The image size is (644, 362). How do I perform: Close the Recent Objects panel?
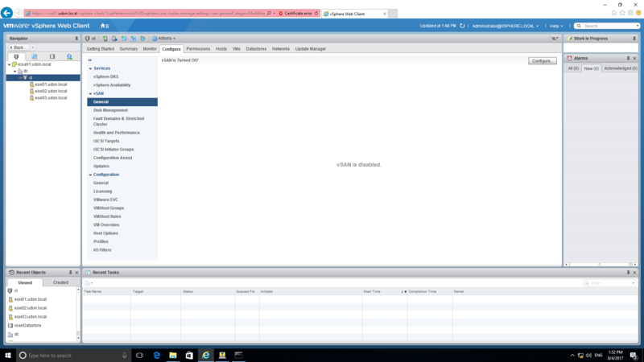point(76,273)
